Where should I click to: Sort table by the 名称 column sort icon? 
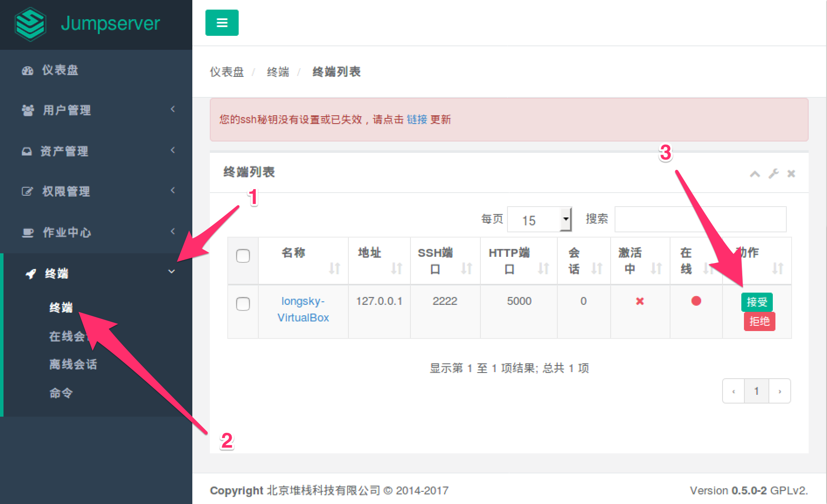[x=334, y=268]
